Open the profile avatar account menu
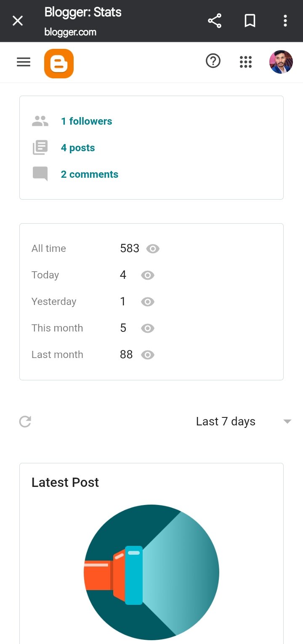The image size is (303, 644). click(281, 62)
